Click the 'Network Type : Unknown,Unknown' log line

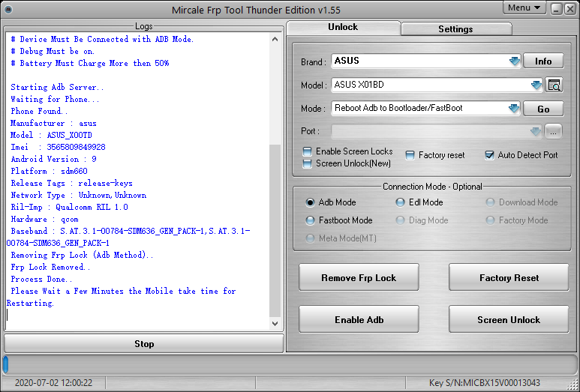click(79, 195)
